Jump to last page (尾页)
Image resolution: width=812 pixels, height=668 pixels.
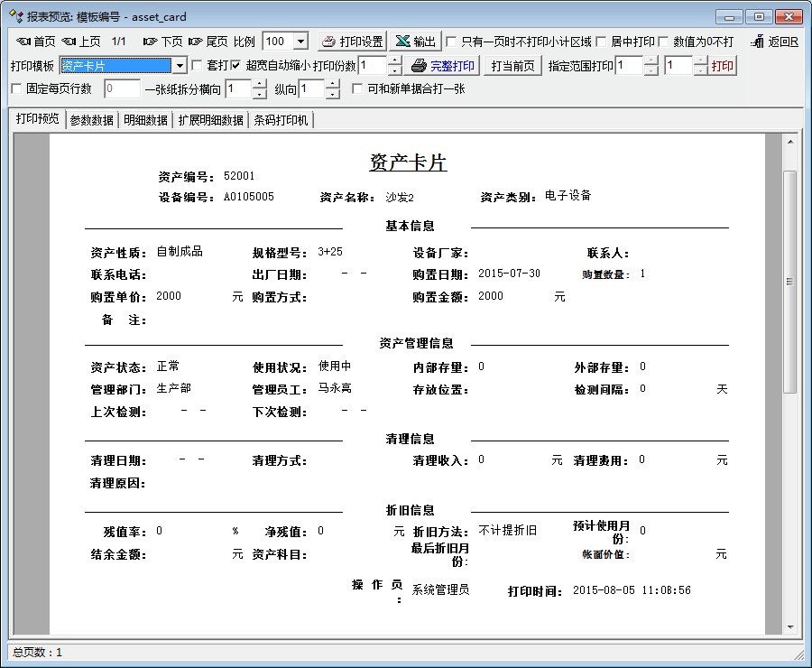click(x=208, y=42)
